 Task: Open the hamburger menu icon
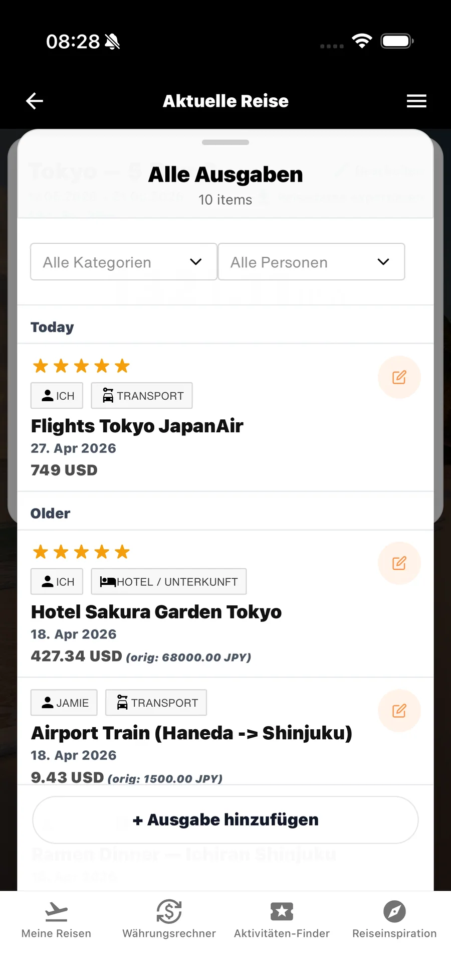point(416,101)
